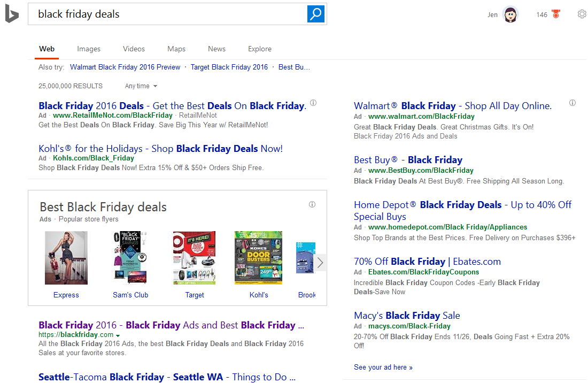Open the rewards medal icon
The image size is (588, 383).
pyautogui.click(x=556, y=14)
